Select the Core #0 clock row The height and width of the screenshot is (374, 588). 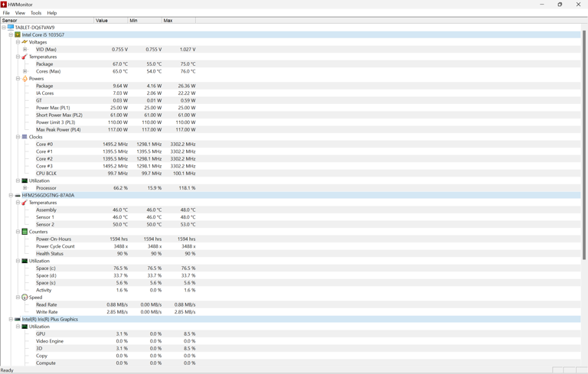click(x=290, y=145)
